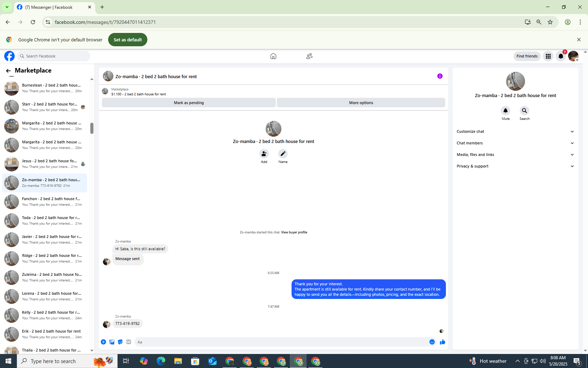Click the conversation list scrollbar thumb
Screen dimensions: 588x368
(x=92, y=128)
